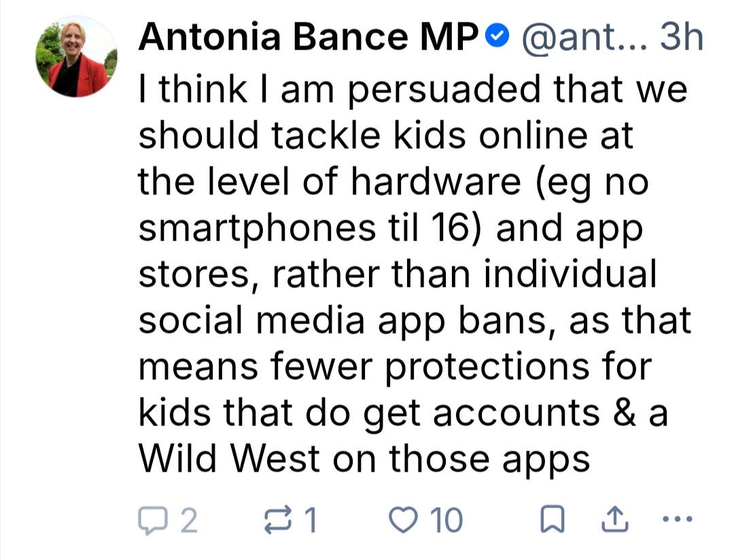Click the reply count 2

pos(189,521)
